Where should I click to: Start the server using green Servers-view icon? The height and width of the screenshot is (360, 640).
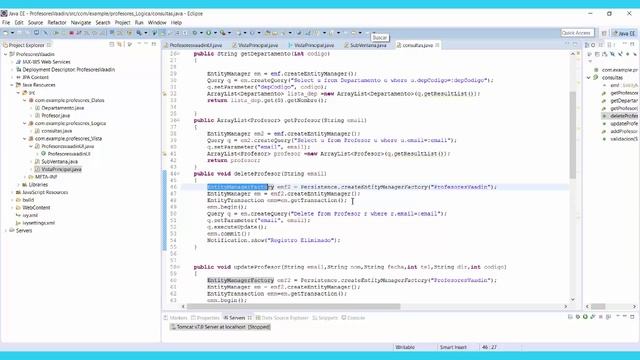coord(585,316)
